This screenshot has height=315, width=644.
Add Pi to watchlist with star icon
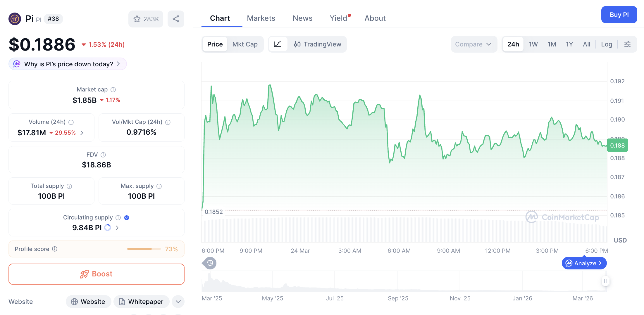[137, 19]
